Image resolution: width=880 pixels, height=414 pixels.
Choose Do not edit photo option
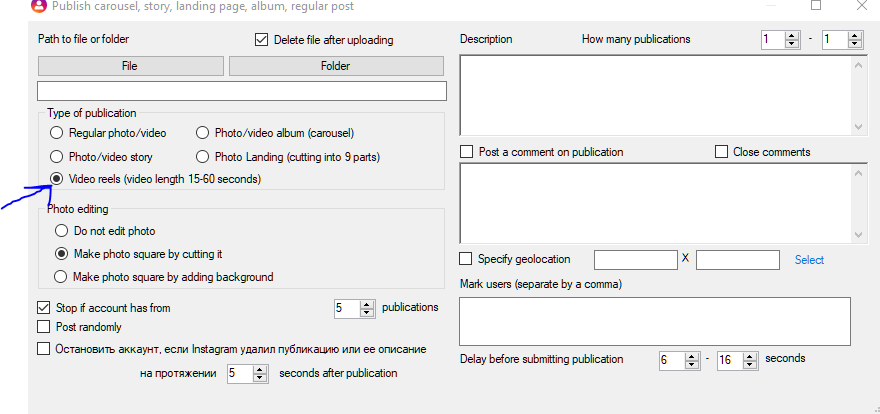tap(61, 231)
